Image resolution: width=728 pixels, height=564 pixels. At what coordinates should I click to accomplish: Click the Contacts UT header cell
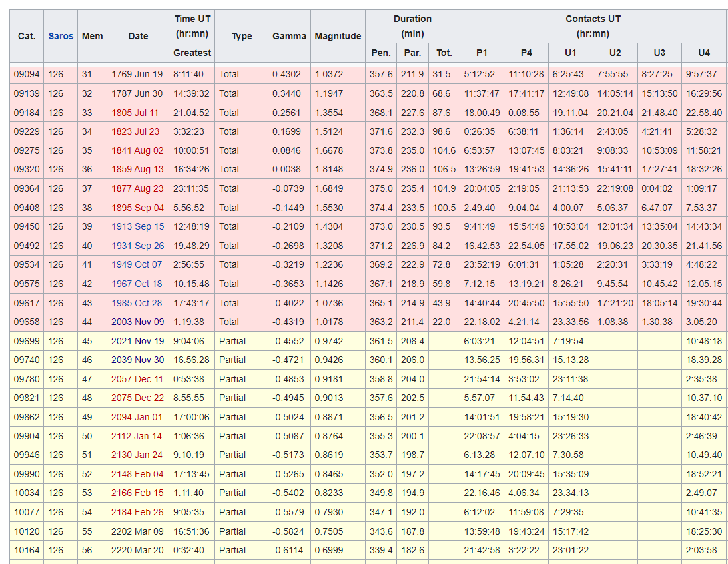click(x=593, y=27)
